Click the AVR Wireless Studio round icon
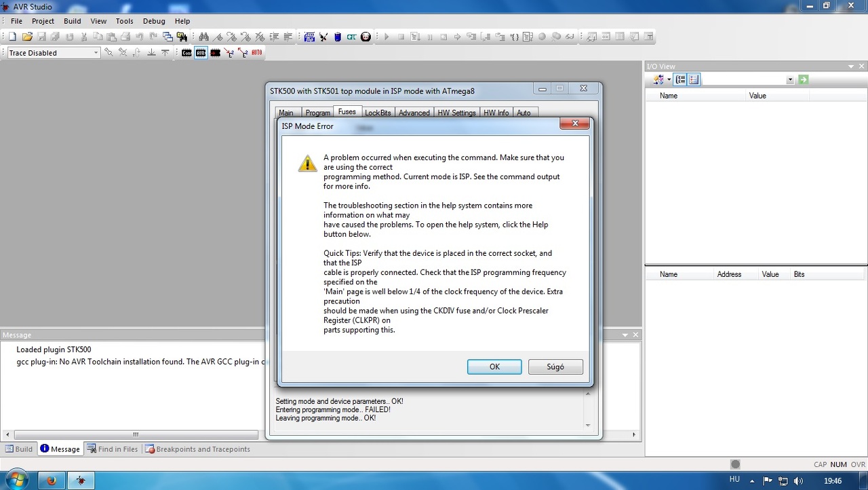Viewport: 868px width, 490px height. coord(366,37)
